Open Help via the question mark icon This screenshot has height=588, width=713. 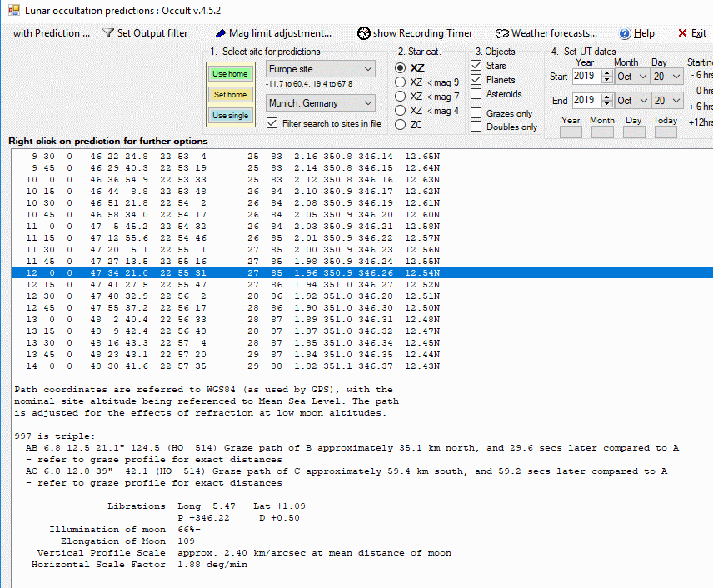625,33
